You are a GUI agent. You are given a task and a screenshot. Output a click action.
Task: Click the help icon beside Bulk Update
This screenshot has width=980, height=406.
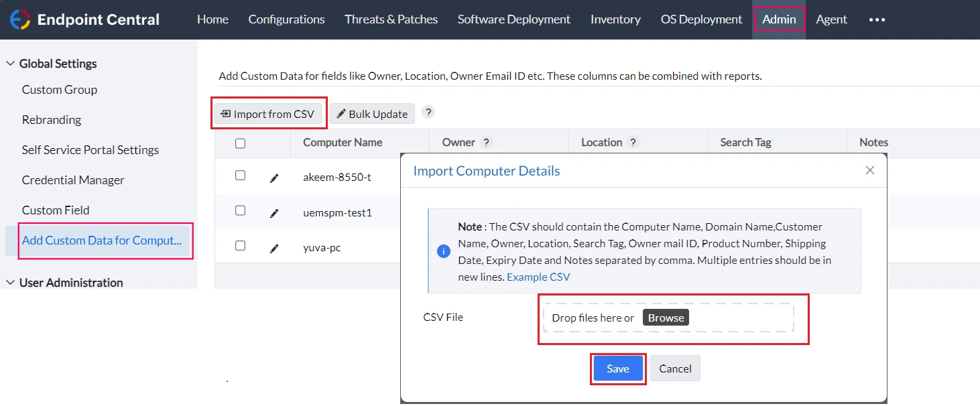point(428,112)
